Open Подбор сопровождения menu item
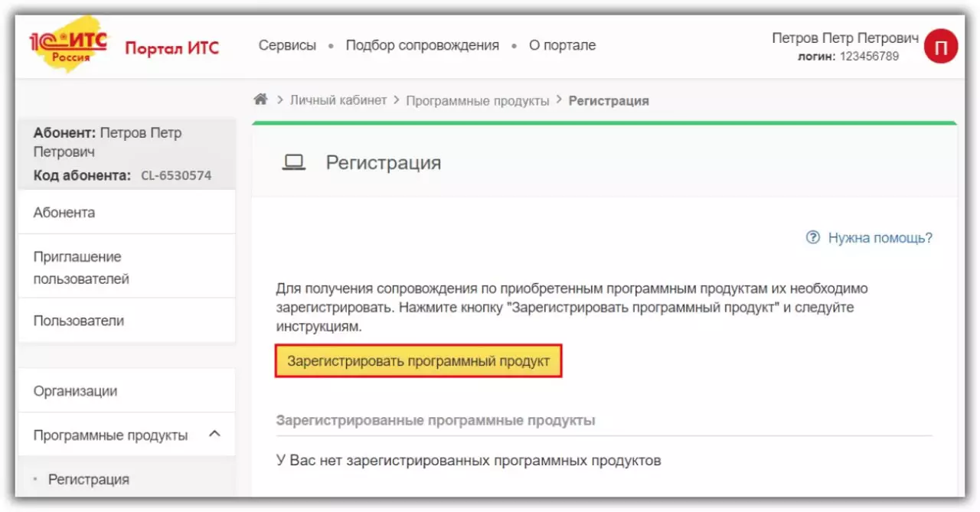The image size is (980, 512). tap(422, 45)
